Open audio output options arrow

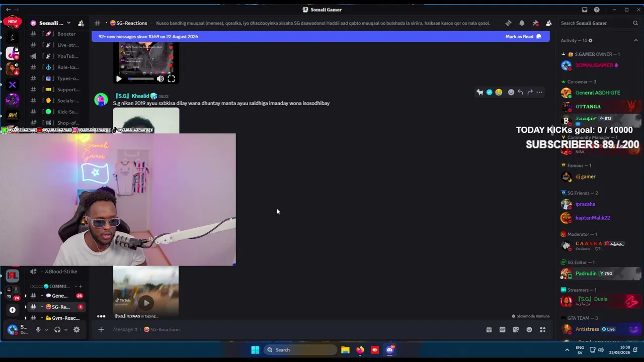tap(65, 330)
